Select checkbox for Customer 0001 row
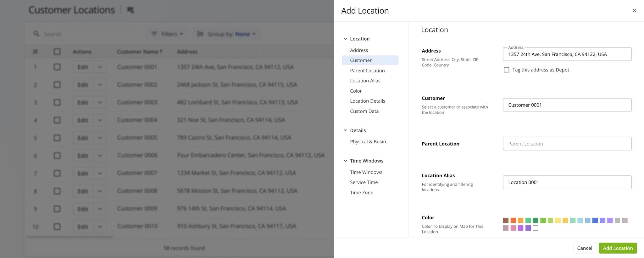644x258 pixels. tap(57, 67)
